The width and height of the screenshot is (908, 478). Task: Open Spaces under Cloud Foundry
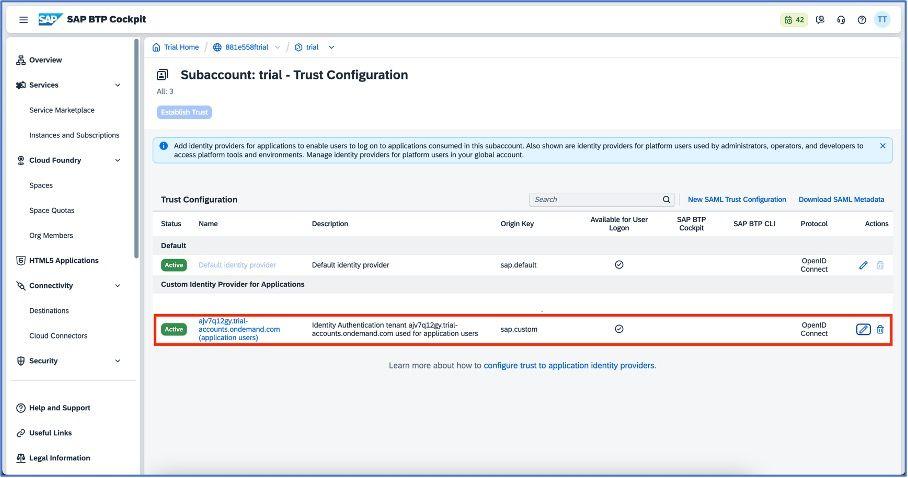point(41,185)
